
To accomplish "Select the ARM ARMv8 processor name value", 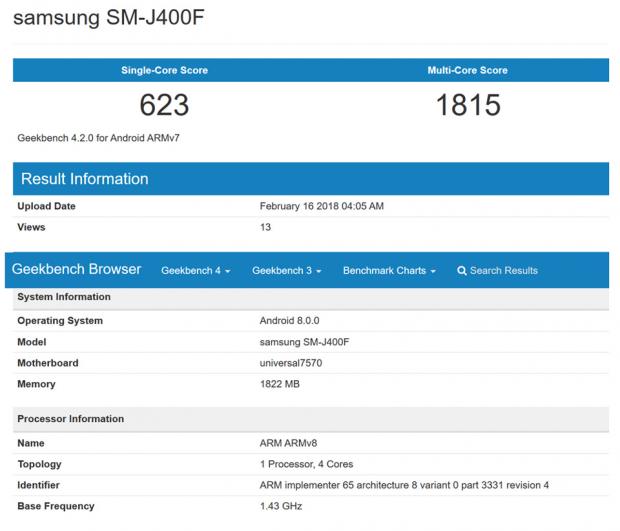I will pyautogui.click(x=290, y=443).
